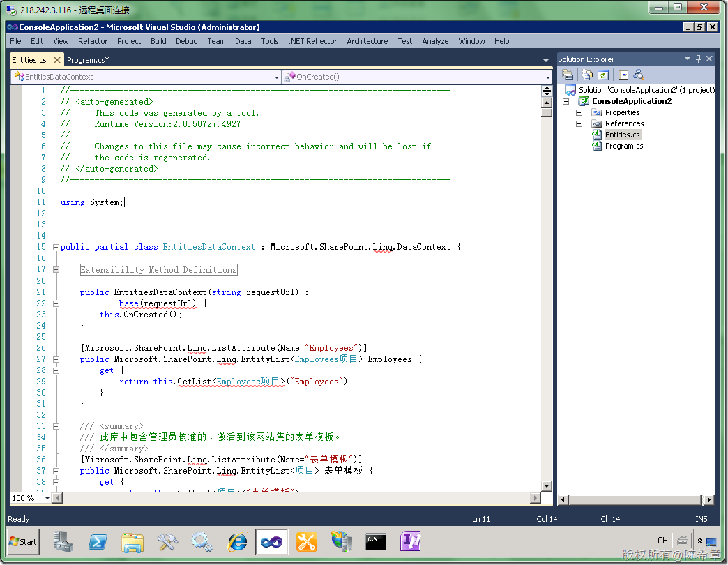Switch to the Program.cs* tab
Image resolution: width=728 pixels, height=565 pixels.
(88, 60)
